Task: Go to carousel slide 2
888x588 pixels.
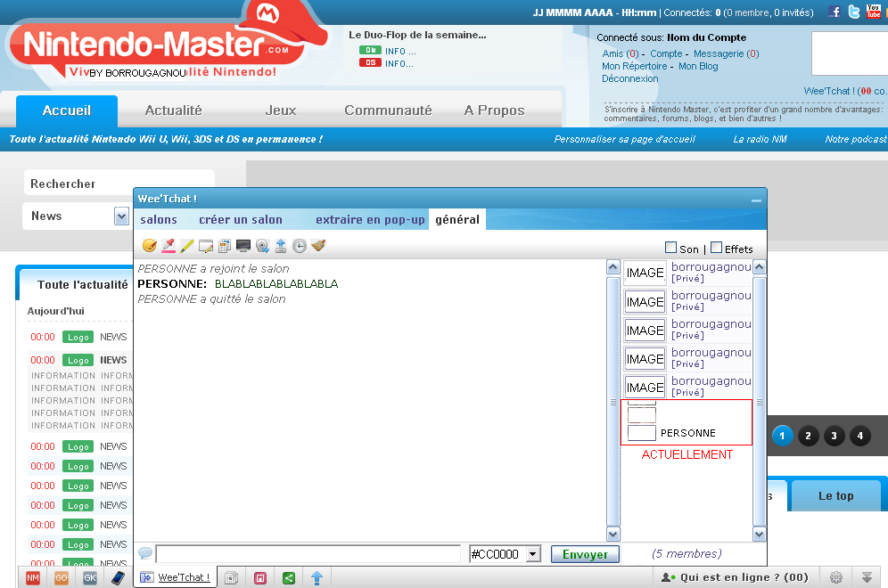Action: (808, 436)
